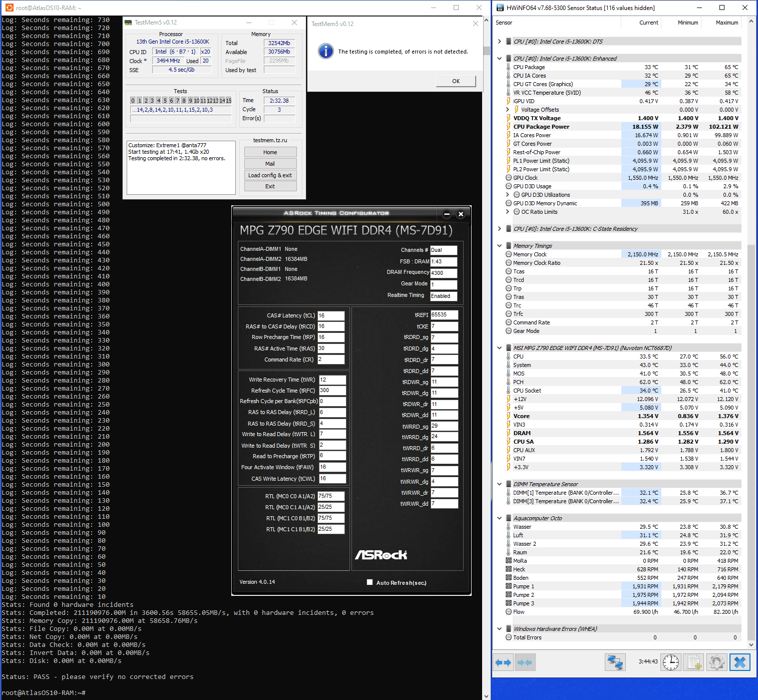Viewport: 758px width, 700px height.
Task: Click the TestMem5 log text area
Action: [x=181, y=168]
